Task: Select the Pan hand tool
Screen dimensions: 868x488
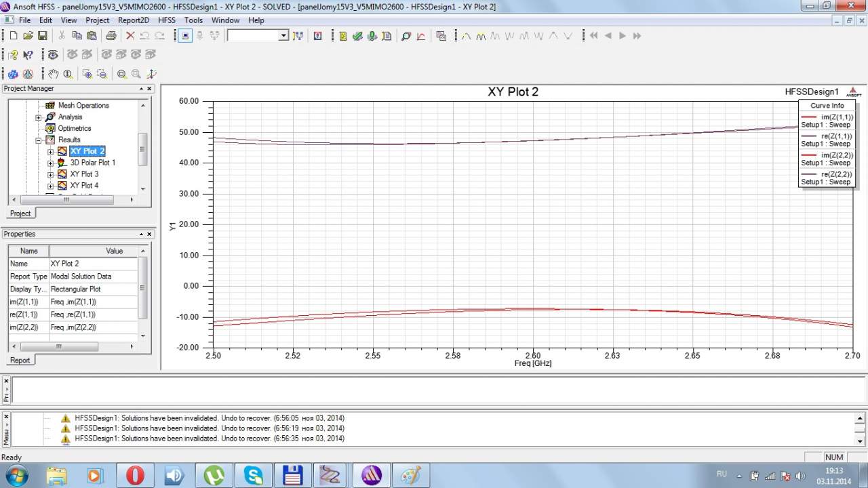Action: click(x=54, y=74)
